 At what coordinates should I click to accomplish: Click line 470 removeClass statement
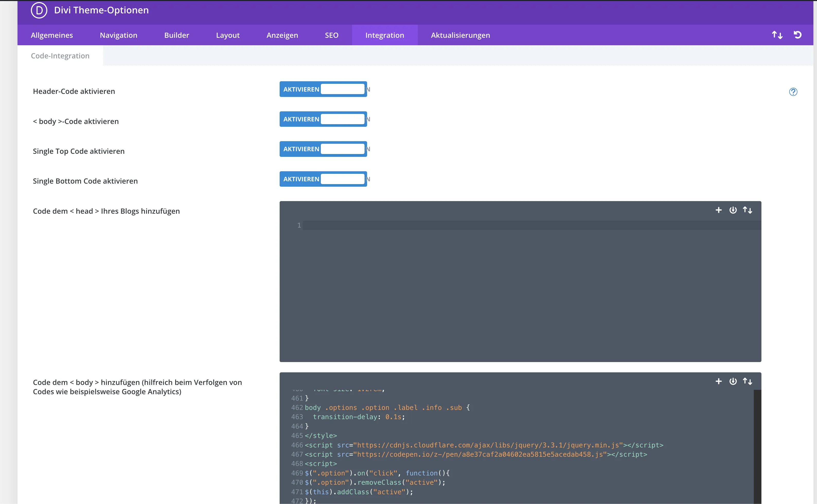[375, 482]
